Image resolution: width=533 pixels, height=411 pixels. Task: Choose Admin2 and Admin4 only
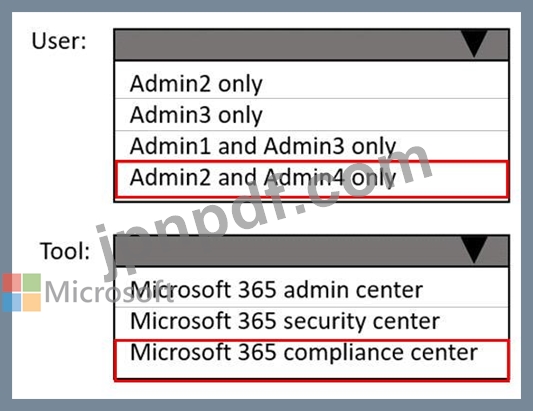(311, 179)
